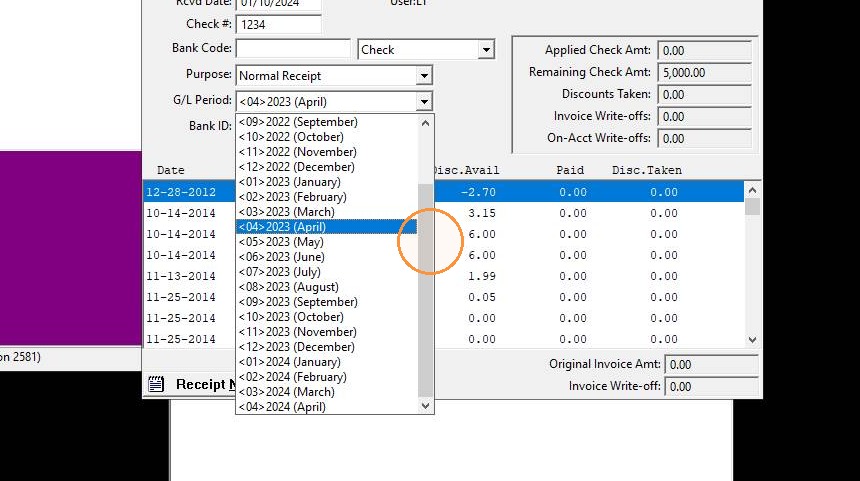Select <03>2023 (March) period
The width and height of the screenshot is (860, 481).
click(327, 212)
